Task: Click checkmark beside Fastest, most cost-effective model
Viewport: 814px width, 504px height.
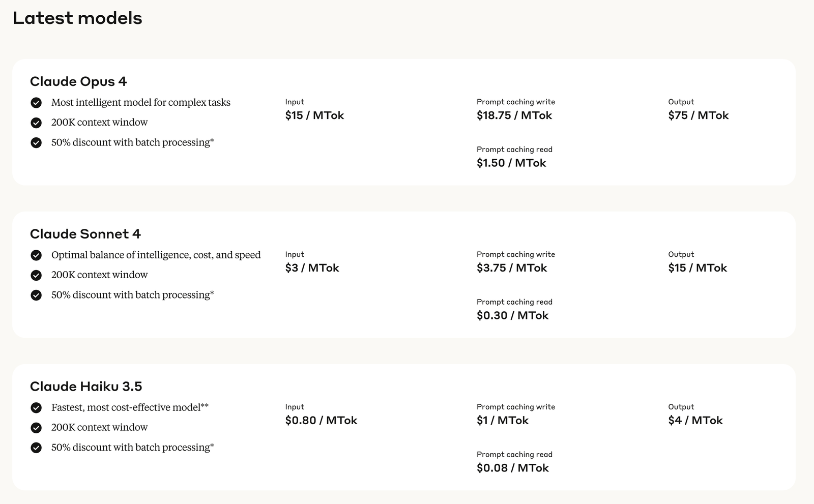Action: click(x=36, y=408)
